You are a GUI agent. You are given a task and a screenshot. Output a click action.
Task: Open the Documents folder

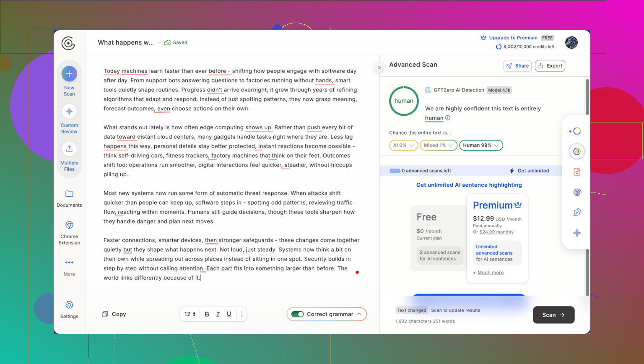(x=69, y=194)
